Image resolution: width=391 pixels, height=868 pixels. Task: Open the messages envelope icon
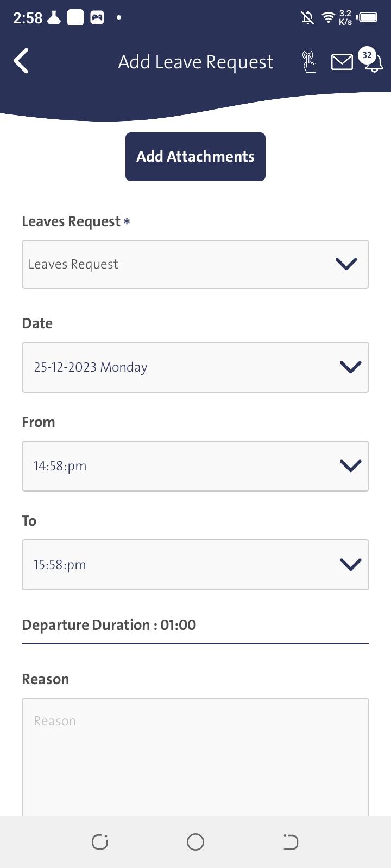coord(342,62)
